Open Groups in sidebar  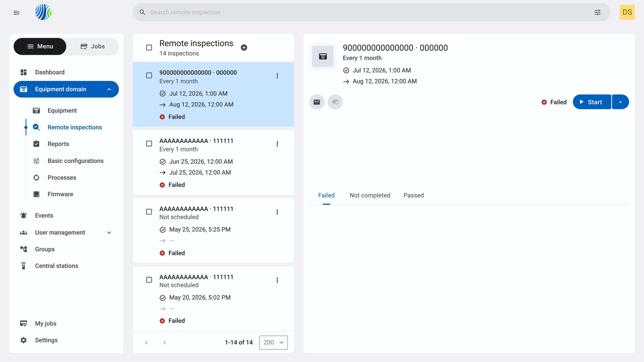tap(66, 249)
